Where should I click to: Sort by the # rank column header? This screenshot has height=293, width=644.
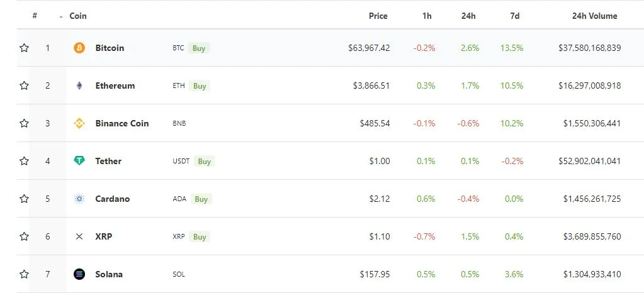(x=35, y=16)
